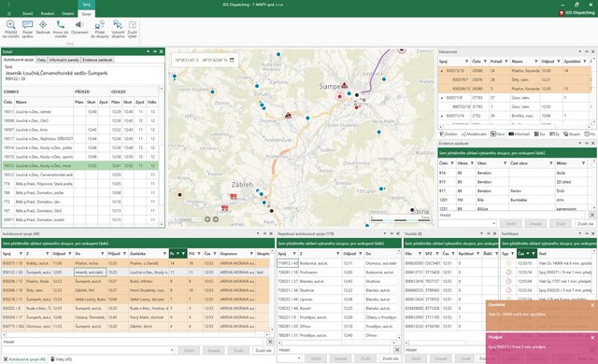Click Zrušit vše in Autobusové spoje panel

(x=263, y=350)
